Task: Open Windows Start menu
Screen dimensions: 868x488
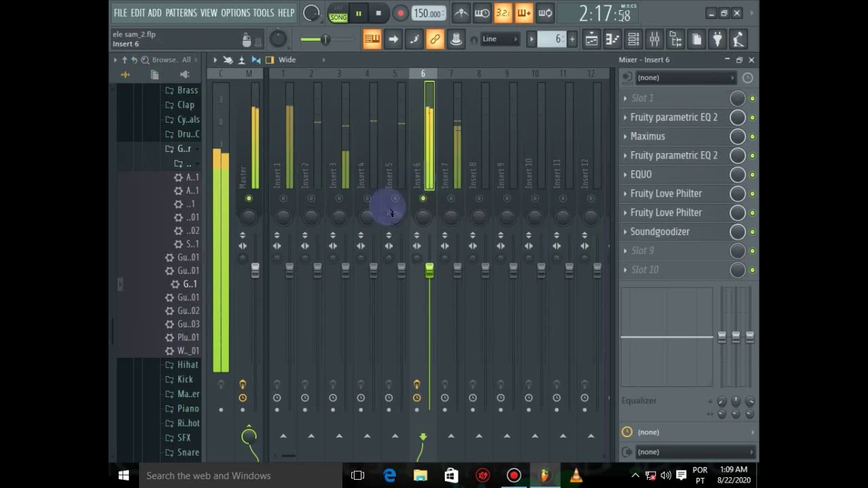Action: [x=123, y=476]
